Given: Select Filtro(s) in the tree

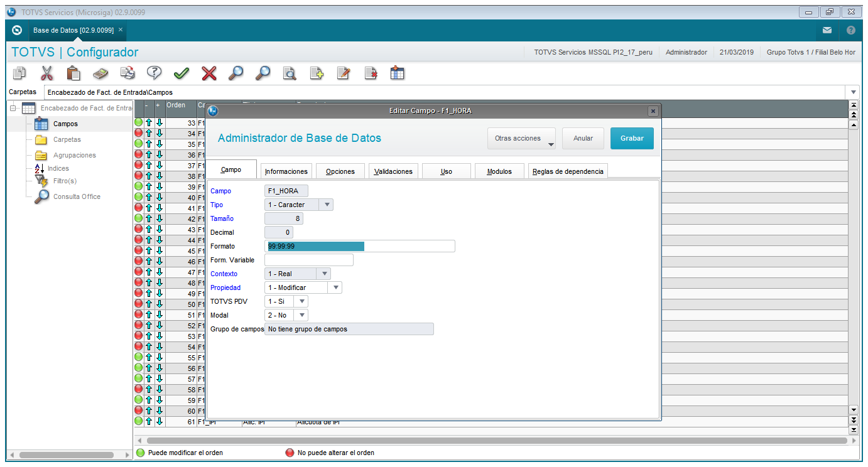Looking at the screenshot, I should tap(65, 181).
